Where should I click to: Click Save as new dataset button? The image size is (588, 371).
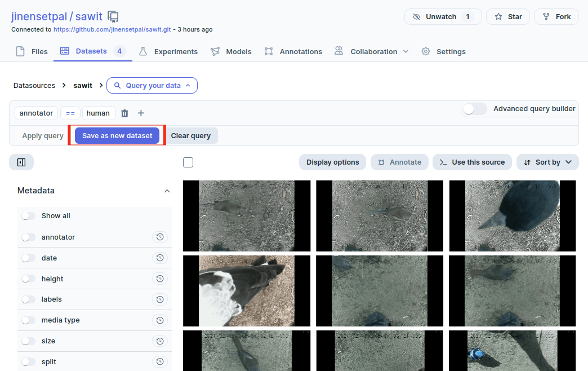117,136
